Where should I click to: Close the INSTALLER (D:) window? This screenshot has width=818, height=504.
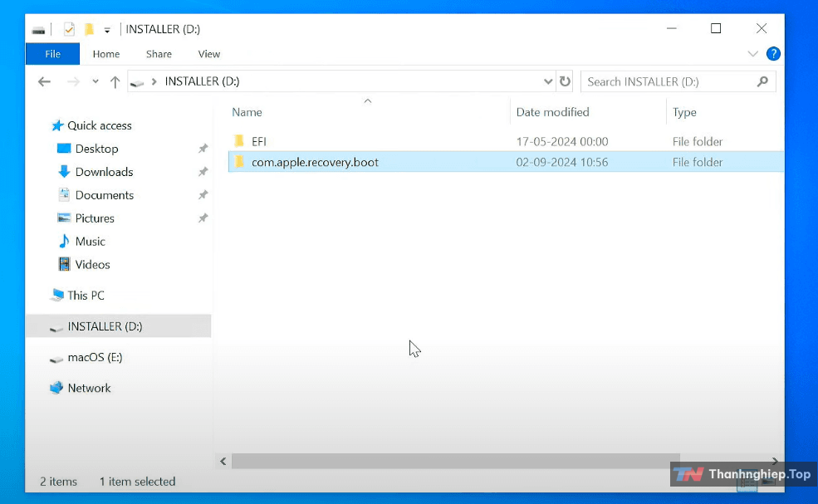tap(762, 29)
